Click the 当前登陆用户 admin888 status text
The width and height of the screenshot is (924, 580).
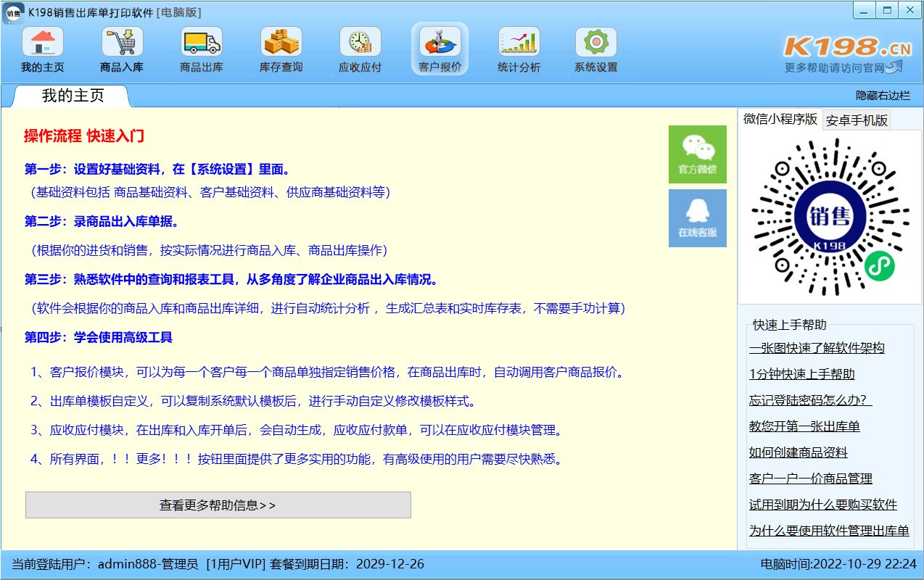pos(104,564)
